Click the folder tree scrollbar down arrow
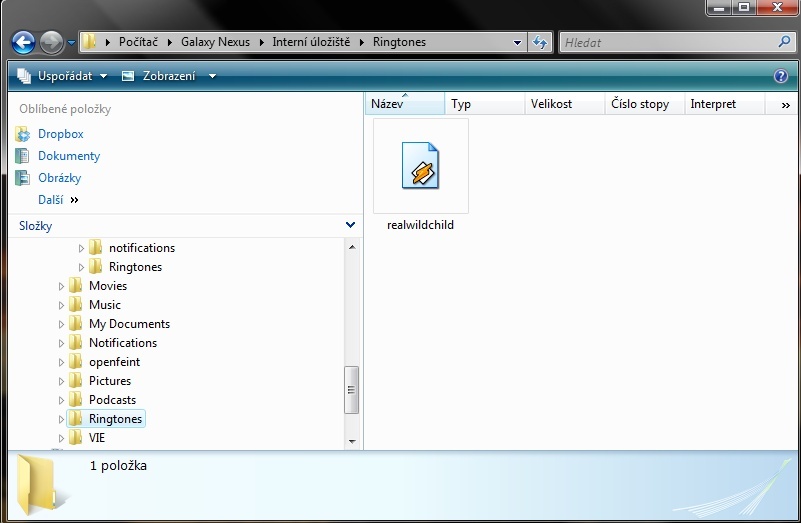 tap(351, 440)
